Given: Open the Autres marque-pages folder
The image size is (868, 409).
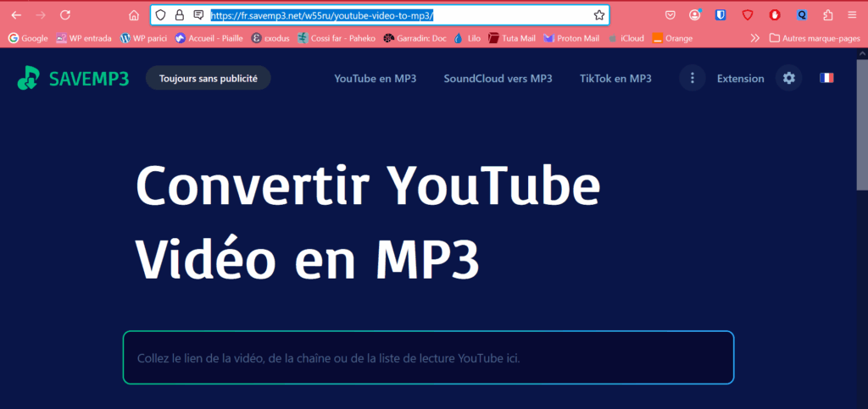Looking at the screenshot, I should pyautogui.click(x=813, y=38).
